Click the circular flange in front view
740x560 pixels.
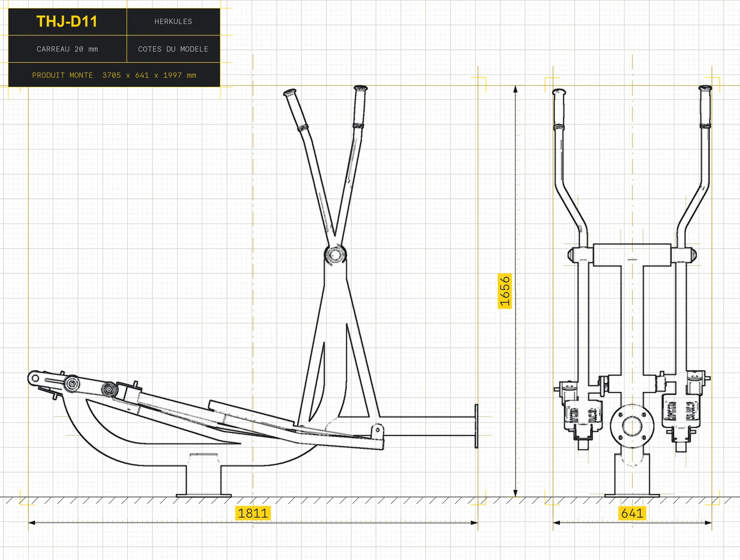(632, 426)
